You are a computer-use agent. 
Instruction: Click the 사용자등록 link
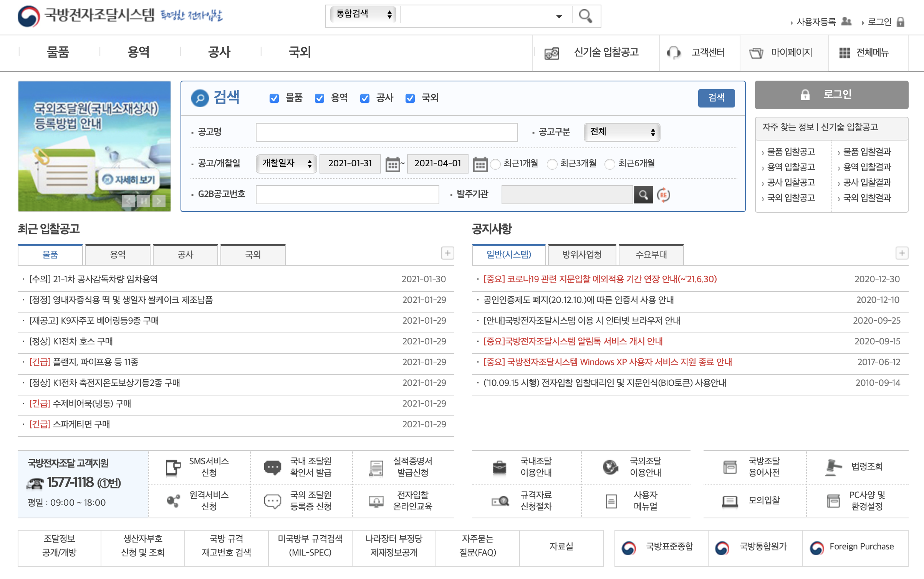[x=816, y=22]
